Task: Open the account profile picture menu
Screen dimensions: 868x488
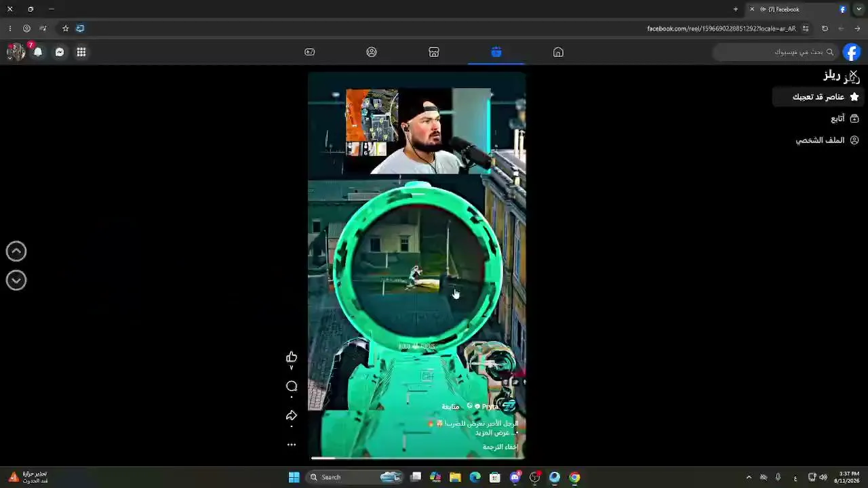Action: click(16, 52)
